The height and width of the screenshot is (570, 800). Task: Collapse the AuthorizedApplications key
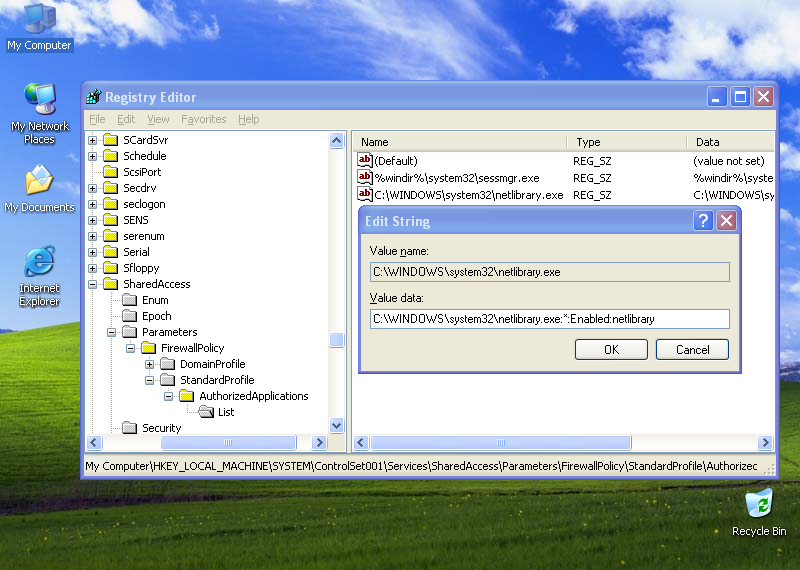pos(168,396)
